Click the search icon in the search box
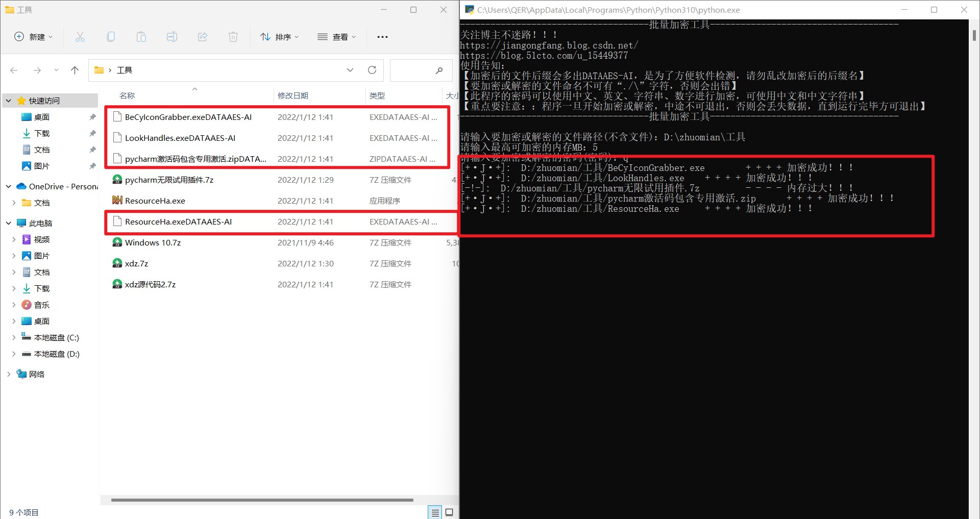980x519 pixels. click(x=439, y=70)
